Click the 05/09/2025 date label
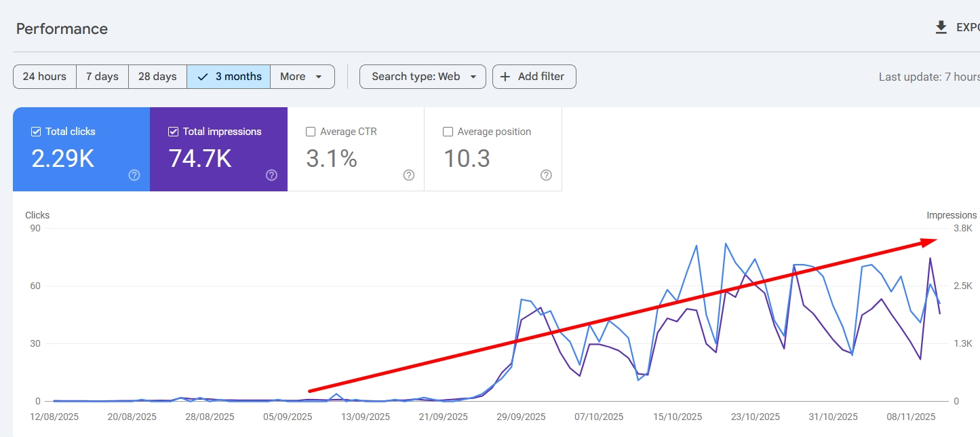This screenshot has height=437, width=980. (288, 417)
